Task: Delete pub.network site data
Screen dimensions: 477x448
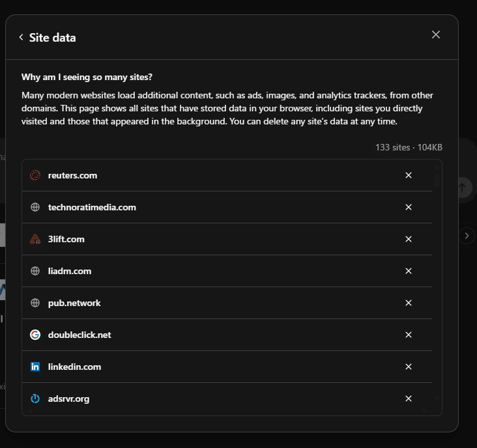Action: pos(408,303)
